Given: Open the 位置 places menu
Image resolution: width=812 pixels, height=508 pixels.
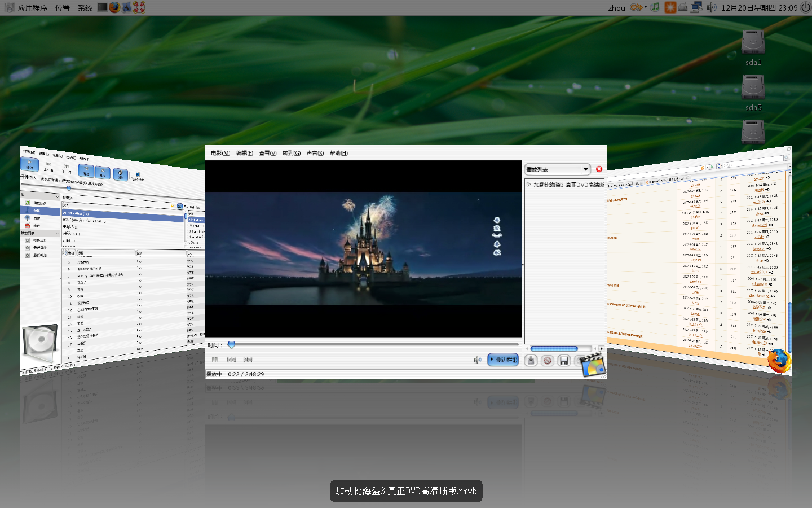Looking at the screenshot, I should (63, 8).
